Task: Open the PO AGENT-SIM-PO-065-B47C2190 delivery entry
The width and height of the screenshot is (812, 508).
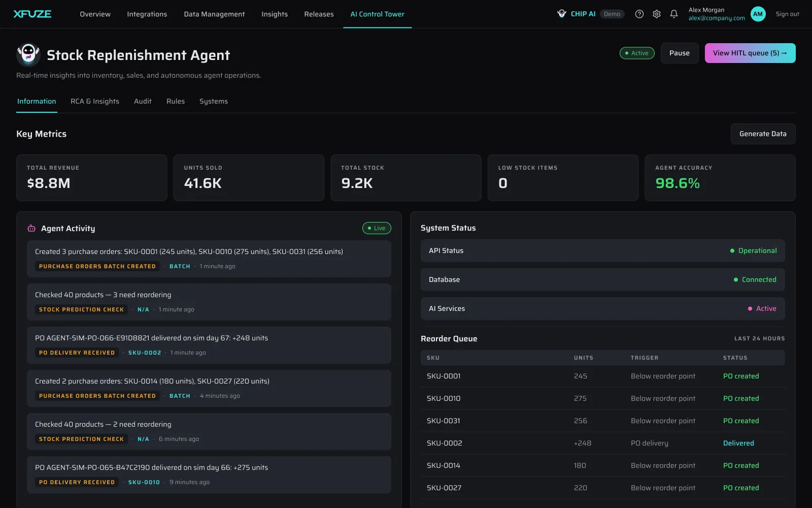Action: click(x=209, y=474)
